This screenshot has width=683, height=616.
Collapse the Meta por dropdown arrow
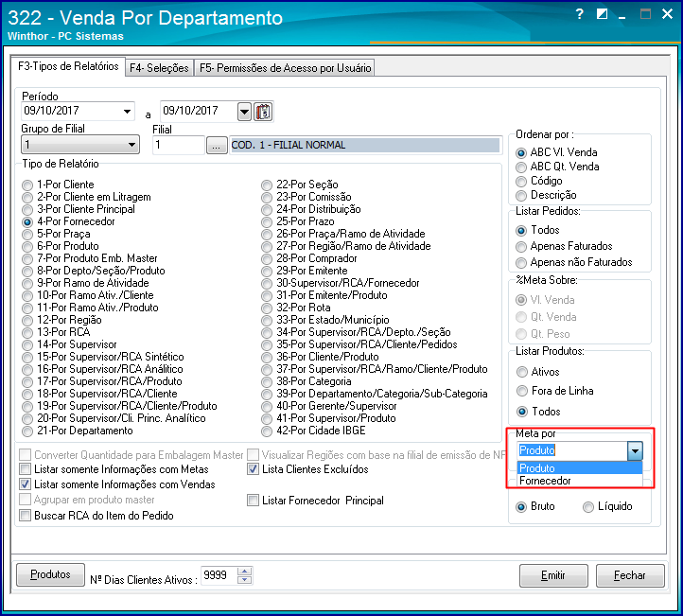pos(635,451)
